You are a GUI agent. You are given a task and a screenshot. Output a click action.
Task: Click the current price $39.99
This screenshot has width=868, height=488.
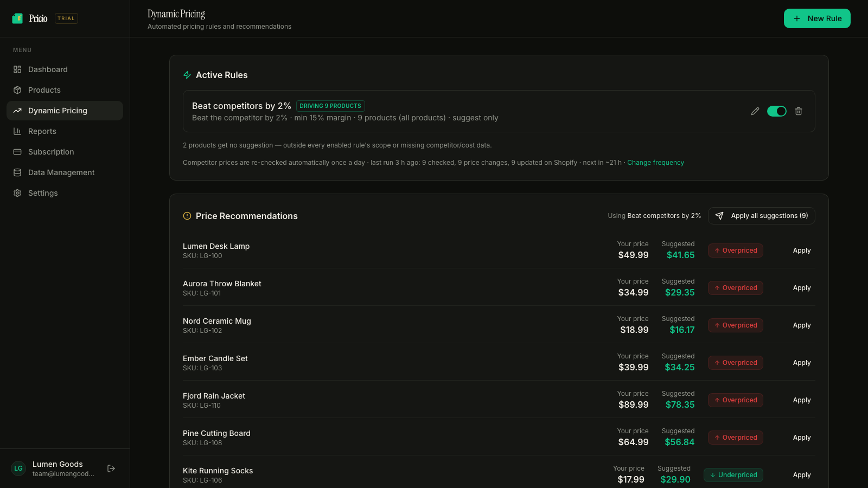(633, 368)
